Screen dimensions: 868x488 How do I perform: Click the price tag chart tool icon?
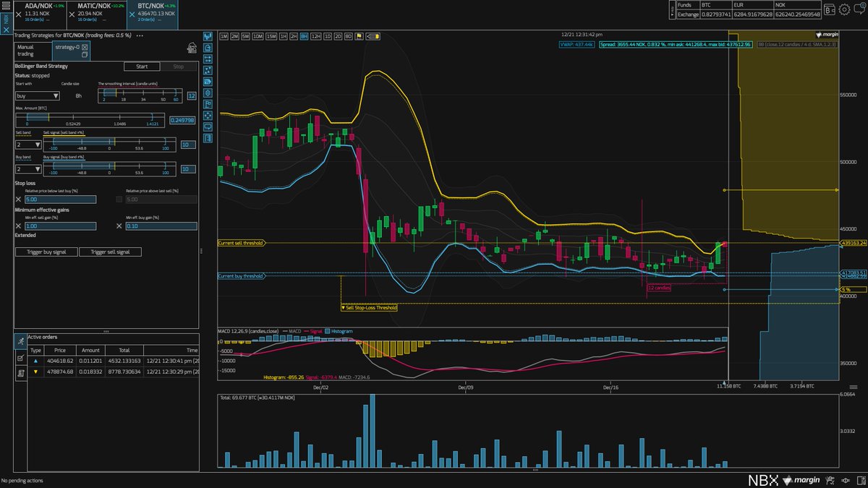point(208,81)
